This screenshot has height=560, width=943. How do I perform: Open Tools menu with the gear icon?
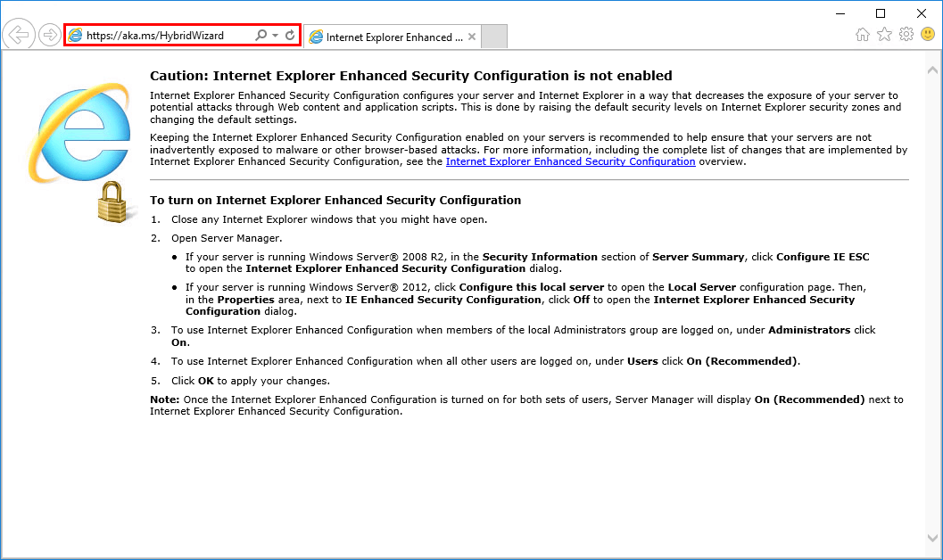coord(906,34)
